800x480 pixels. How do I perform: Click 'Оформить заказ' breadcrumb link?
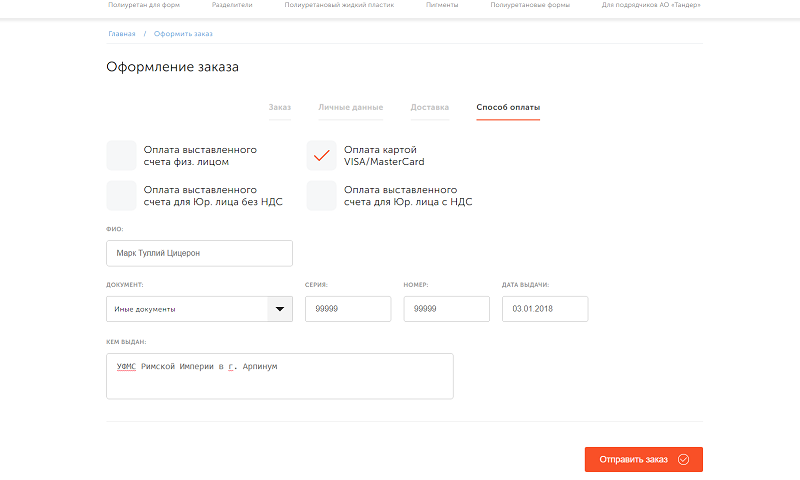pos(183,34)
